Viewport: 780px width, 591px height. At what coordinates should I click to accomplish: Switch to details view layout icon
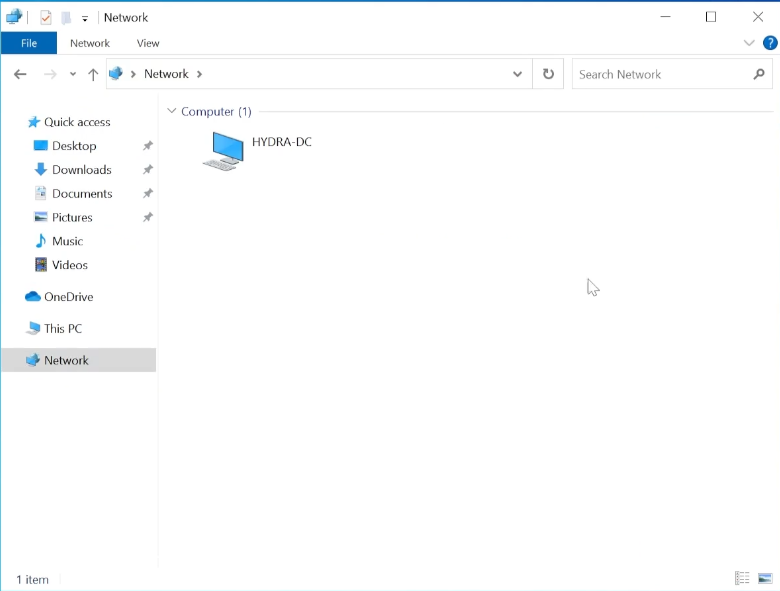pos(742,578)
